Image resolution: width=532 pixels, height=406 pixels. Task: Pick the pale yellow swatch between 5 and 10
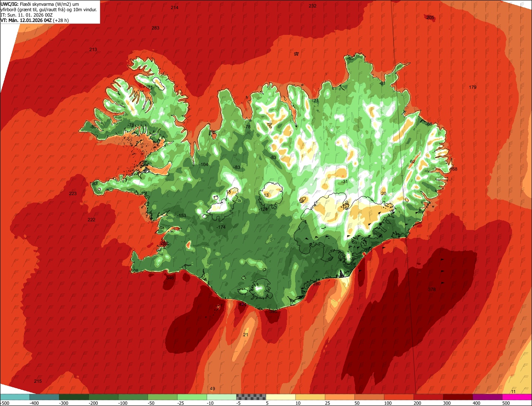(x=280, y=397)
